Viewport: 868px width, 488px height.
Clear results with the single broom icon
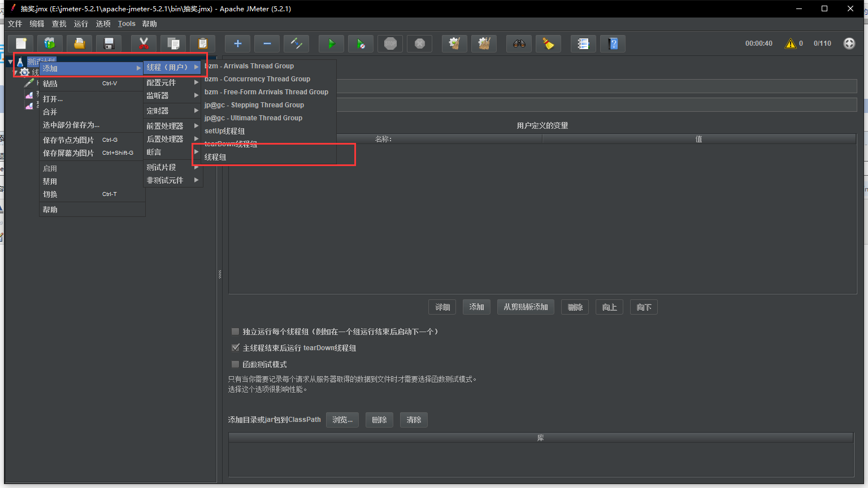pyautogui.click(x=455, y=43)
